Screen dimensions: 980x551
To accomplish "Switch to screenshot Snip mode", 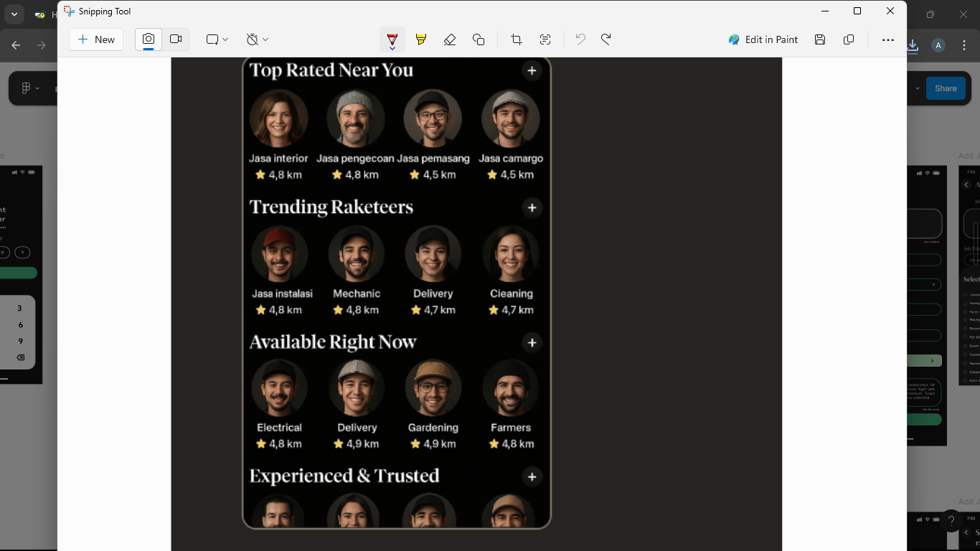I will tap(149, 39).
